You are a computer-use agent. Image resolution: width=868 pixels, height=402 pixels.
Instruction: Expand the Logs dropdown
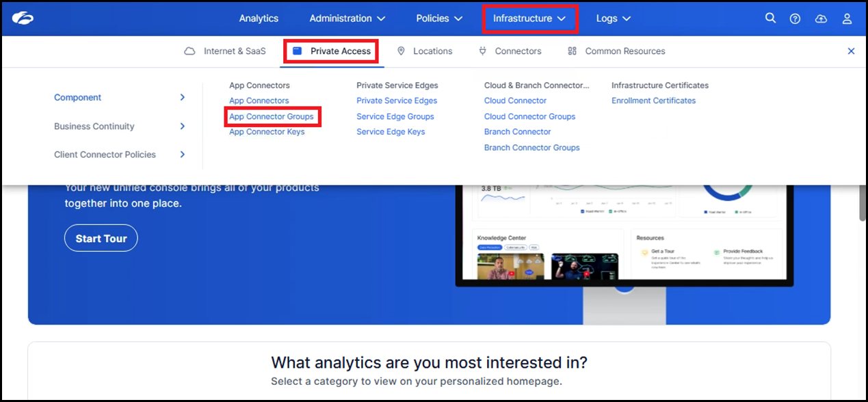(614, 18)
